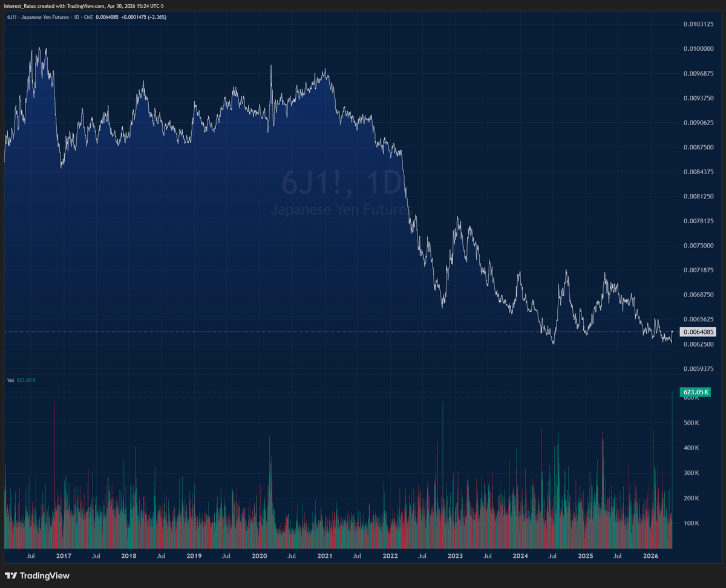Click the 2019 time axis label
The height and width of the screenshot is (588, 726).
coord(194,556)
